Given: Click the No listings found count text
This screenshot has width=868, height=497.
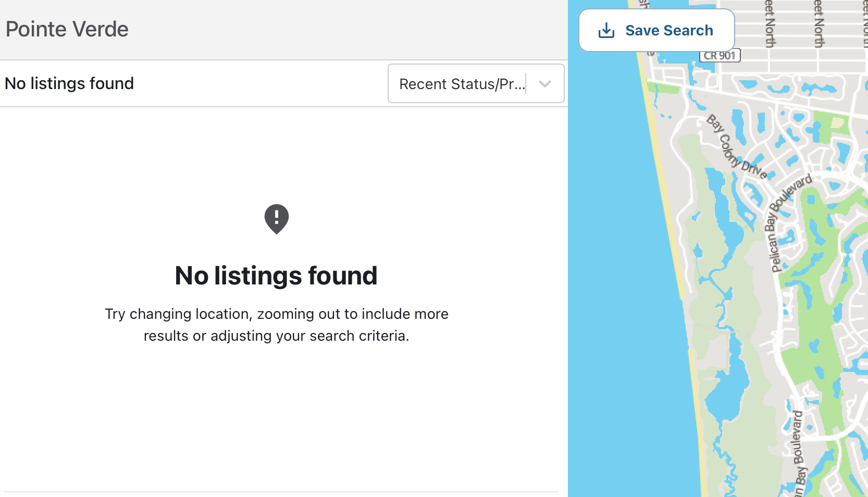Looking at the screenshot, I should tap(69, 83).
